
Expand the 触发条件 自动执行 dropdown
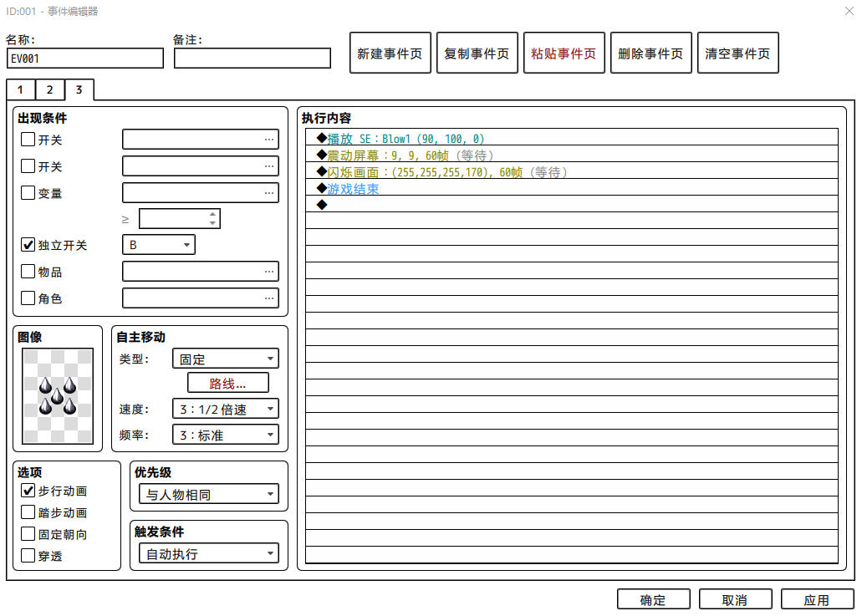click(x=209, y=554)
